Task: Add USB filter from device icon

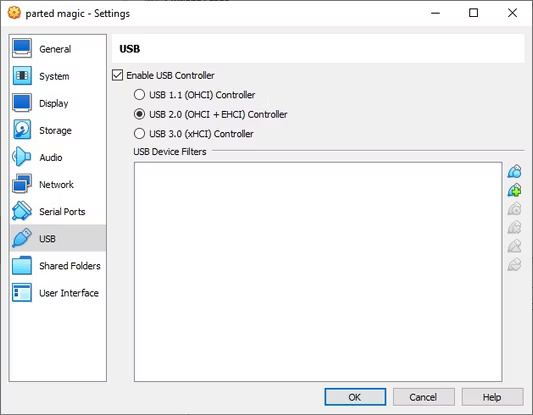Action: point(514,190)
